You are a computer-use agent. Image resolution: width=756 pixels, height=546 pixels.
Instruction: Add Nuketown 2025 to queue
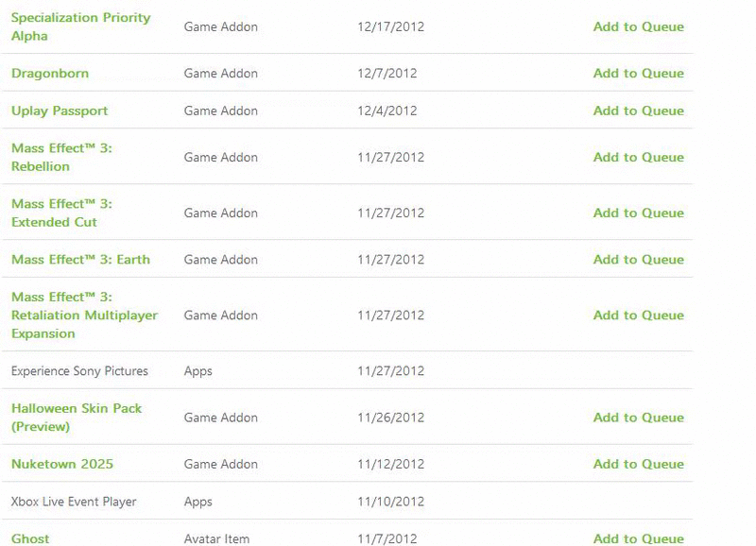point(639,464)
